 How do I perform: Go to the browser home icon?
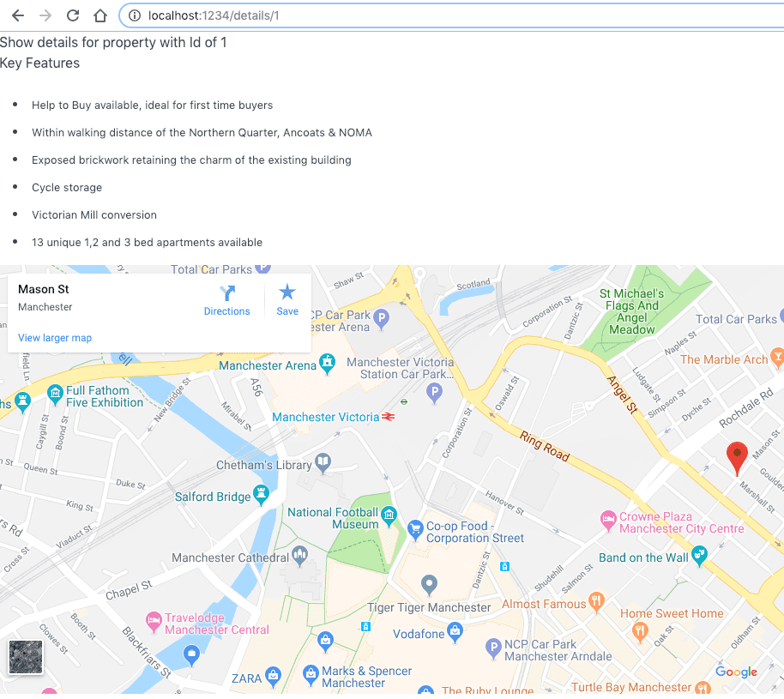[100, 15]
